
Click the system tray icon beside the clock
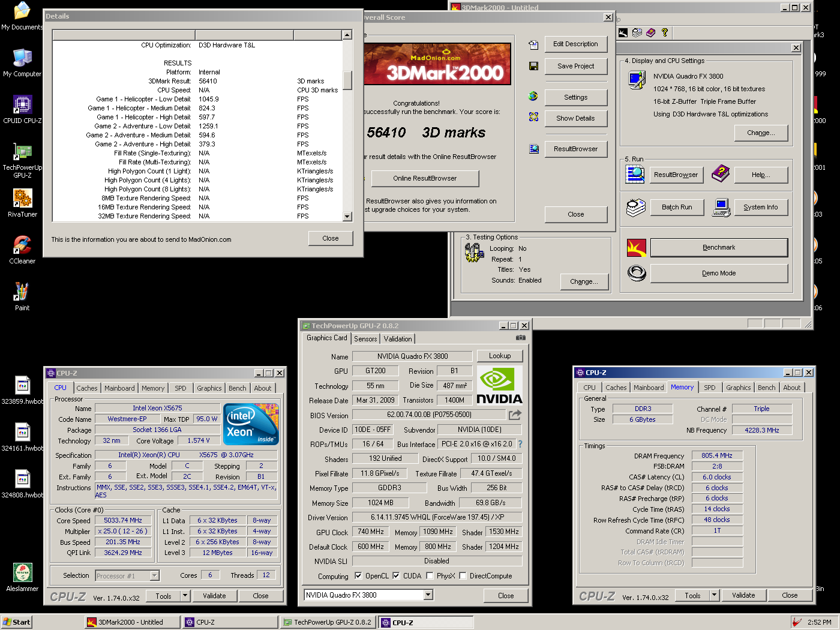pyautogui.click(x=797, y=622)
